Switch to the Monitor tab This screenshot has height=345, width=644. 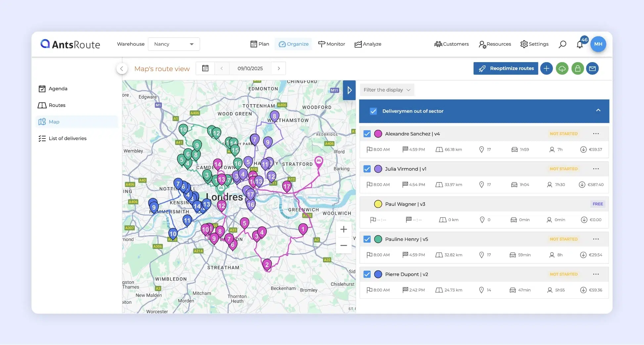332,44
